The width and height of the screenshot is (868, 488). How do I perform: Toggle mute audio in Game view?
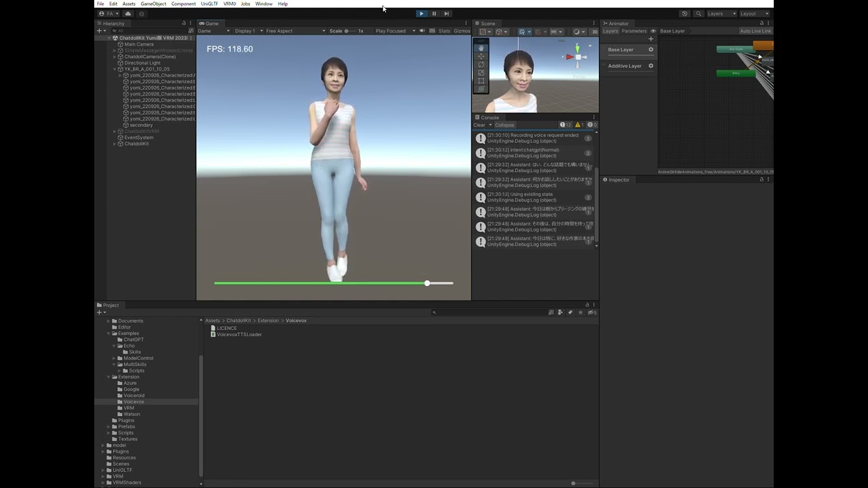point(422,31)
